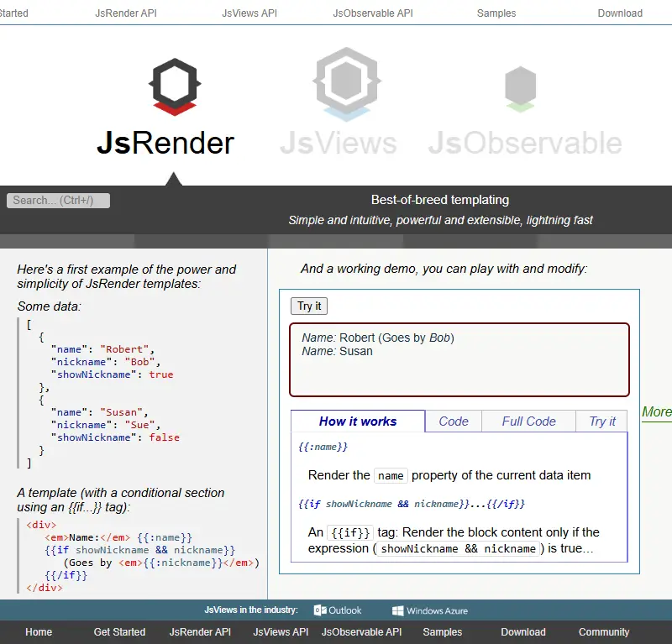Click the opening <div> template line
This screenshot has width=672, height=644.
[x=41, y=525]
